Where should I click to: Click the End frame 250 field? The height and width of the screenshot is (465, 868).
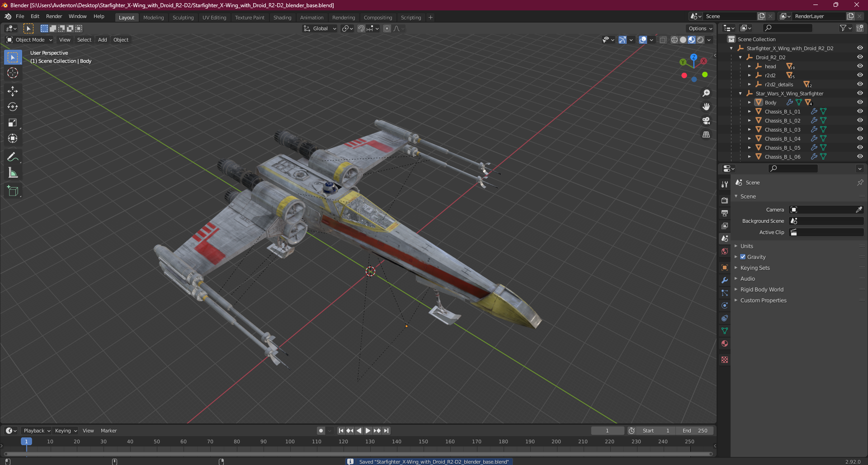coord(695,431)
